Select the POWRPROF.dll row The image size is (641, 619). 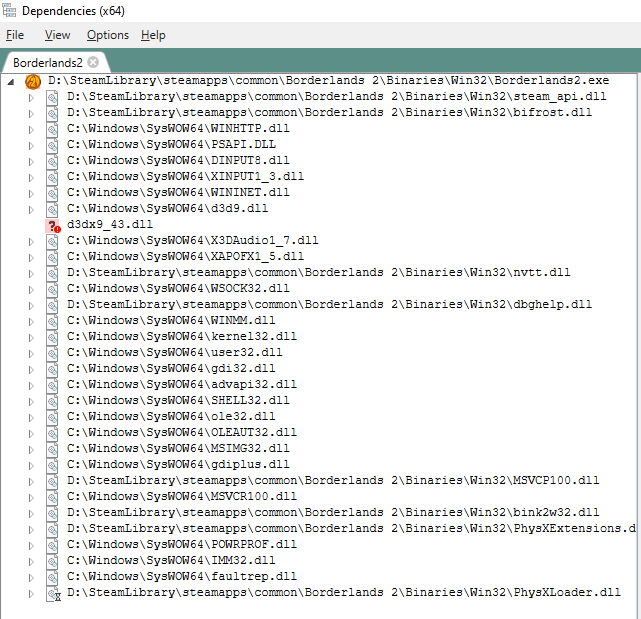[182, 544]
